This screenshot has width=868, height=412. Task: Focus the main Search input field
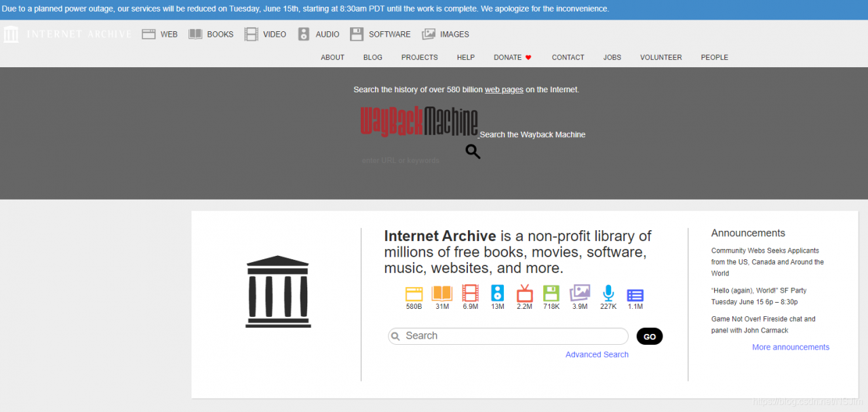coord(508,336)
